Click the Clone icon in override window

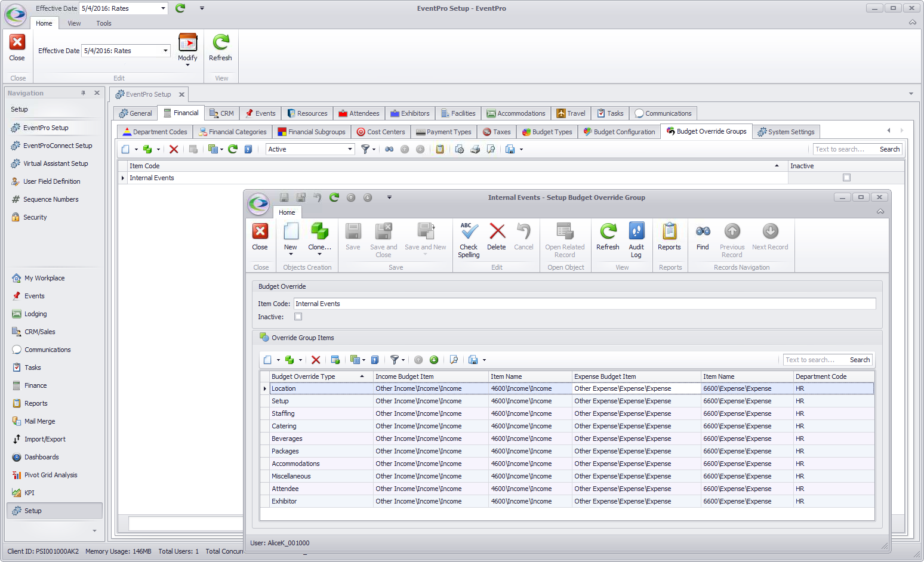(319, 231)
